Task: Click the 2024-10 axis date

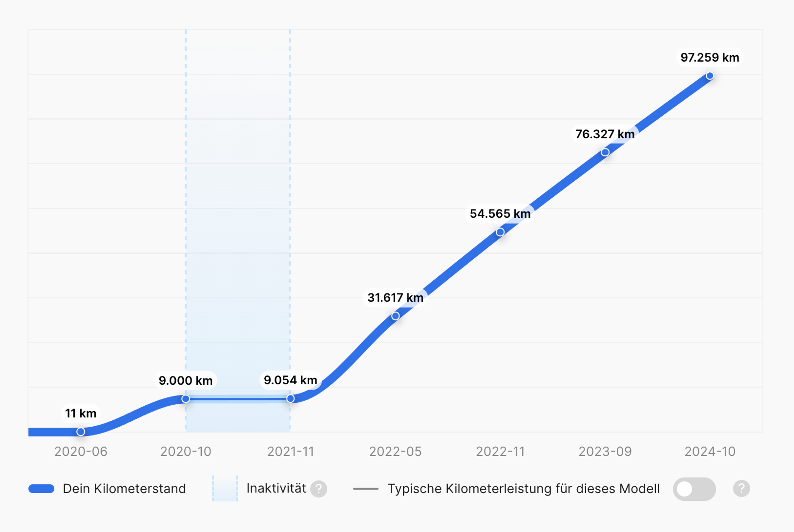Action: coord(710,452)
